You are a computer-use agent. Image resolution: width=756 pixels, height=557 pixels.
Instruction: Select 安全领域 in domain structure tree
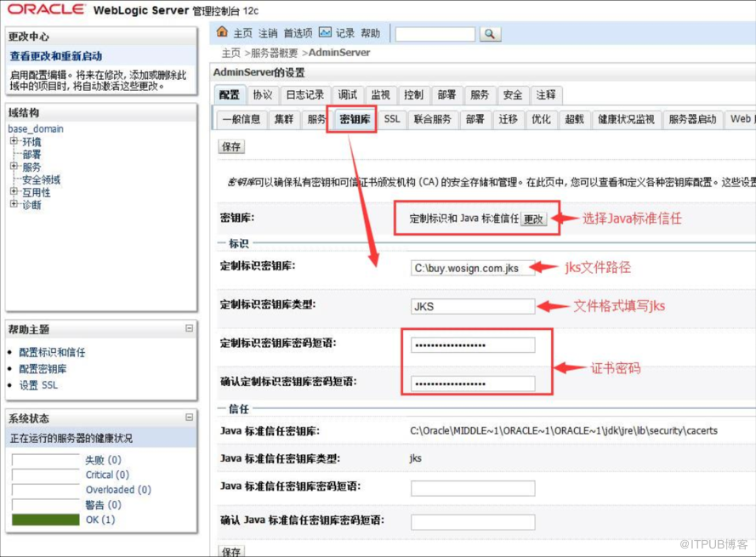coord(42,180)
